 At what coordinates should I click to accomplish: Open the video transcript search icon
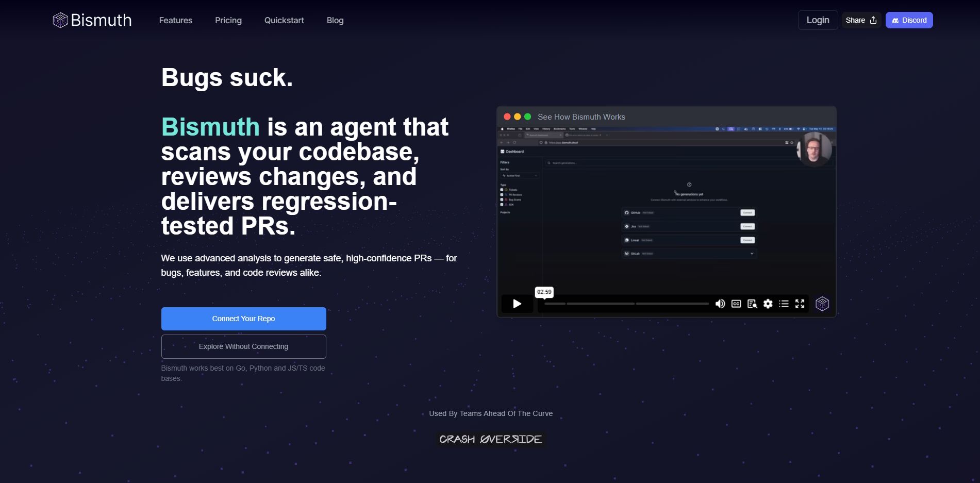click(x=752, y=304)
